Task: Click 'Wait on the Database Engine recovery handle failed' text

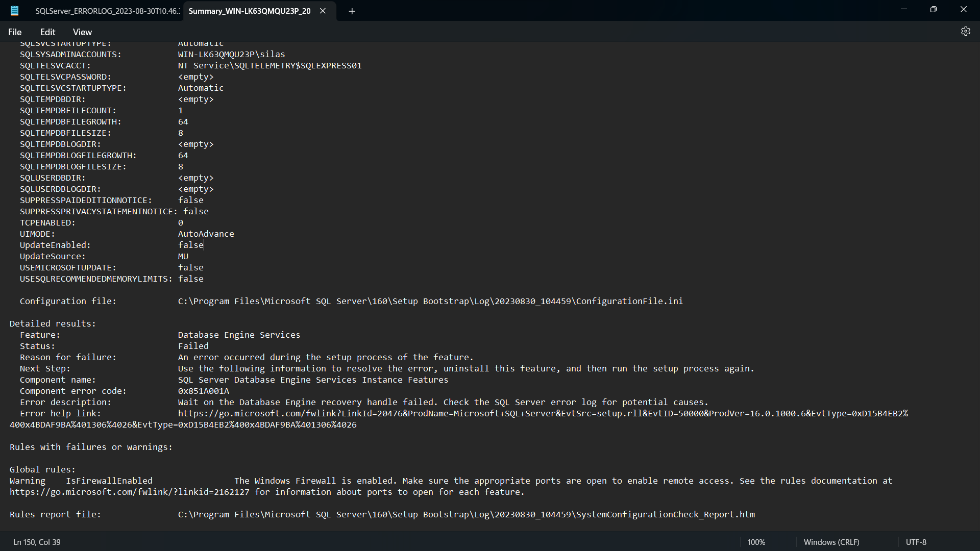Action: (x=305, y=403)
